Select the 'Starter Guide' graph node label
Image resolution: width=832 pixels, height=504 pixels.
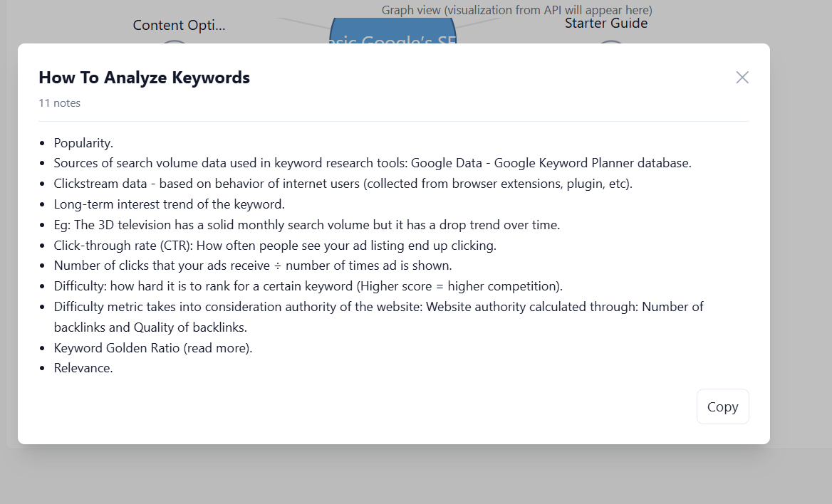(x=606, y=23)
